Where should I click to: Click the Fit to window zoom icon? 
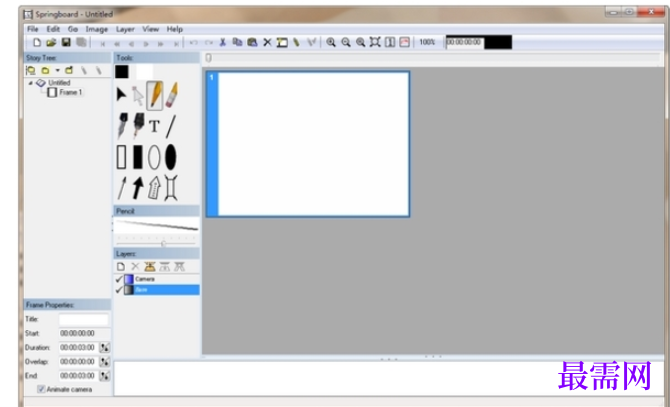(375, 42)
